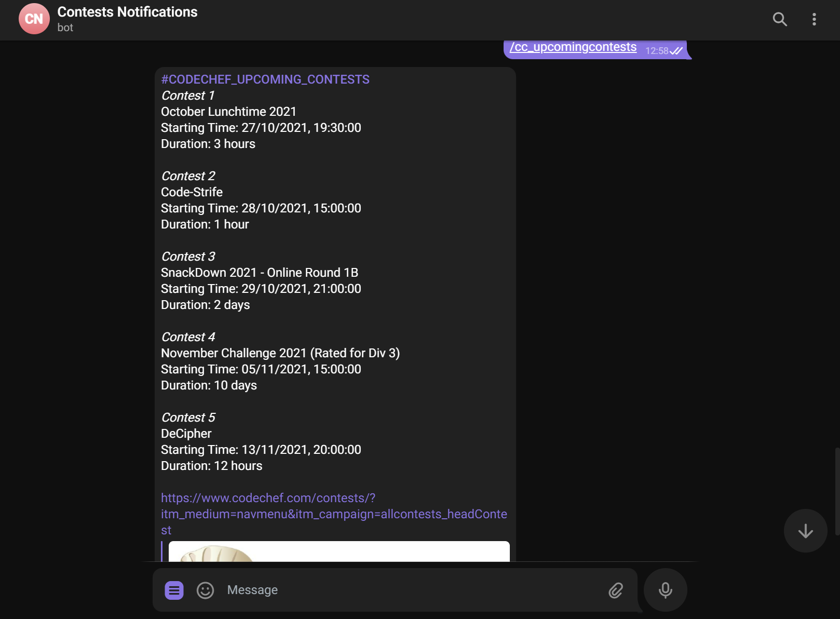This screenshot has height=619, width=840.
Task: Click the vertical chat scrollbar
Action: (x=837, y=491)
